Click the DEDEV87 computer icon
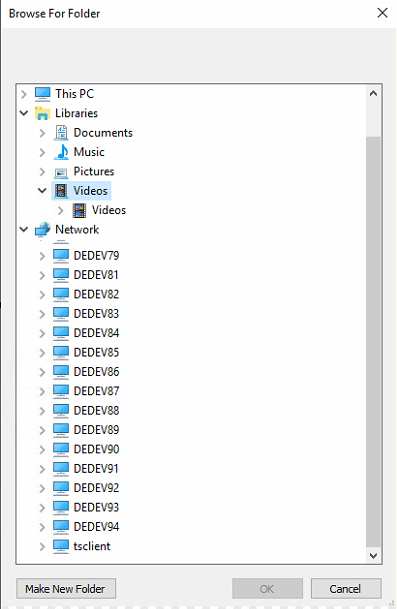Image resolution: width=397 pixels, height=609 pixels. [x=61, y=391]
